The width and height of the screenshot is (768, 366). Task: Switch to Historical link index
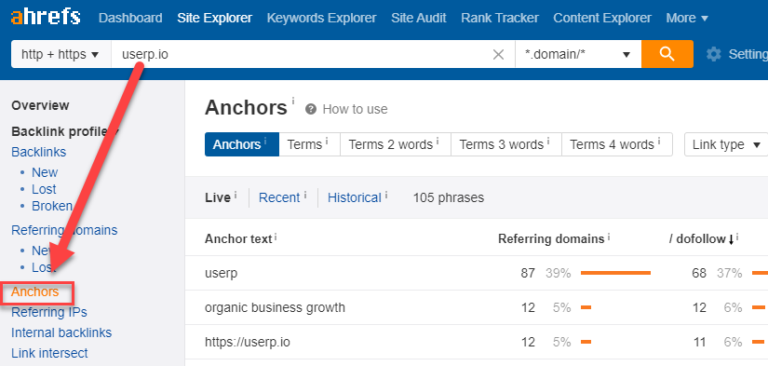(x=354, y=197)
